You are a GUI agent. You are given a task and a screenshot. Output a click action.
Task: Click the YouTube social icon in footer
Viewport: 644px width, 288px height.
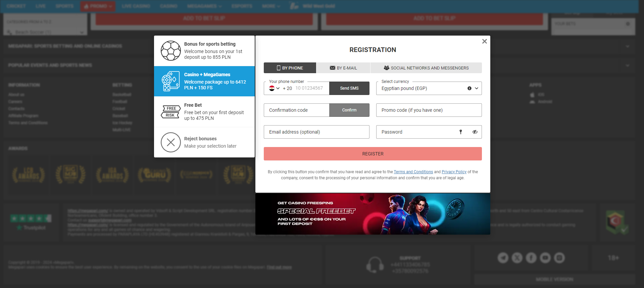545,258
